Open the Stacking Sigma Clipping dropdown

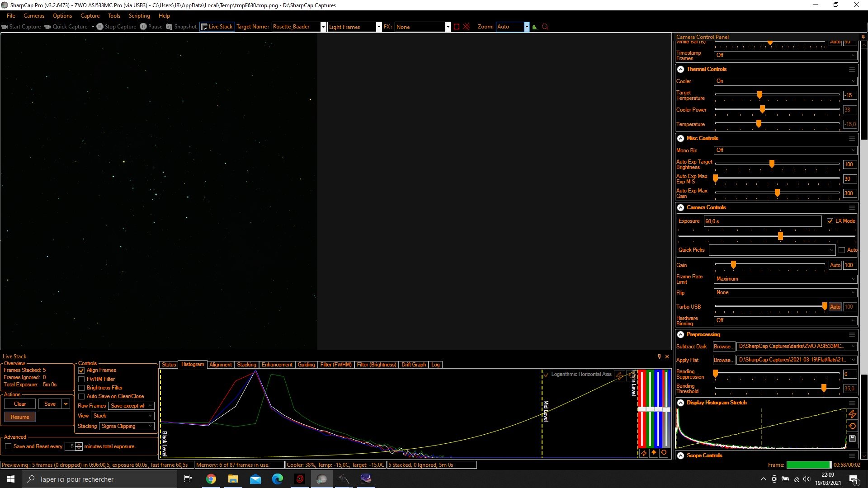[127, 426]
